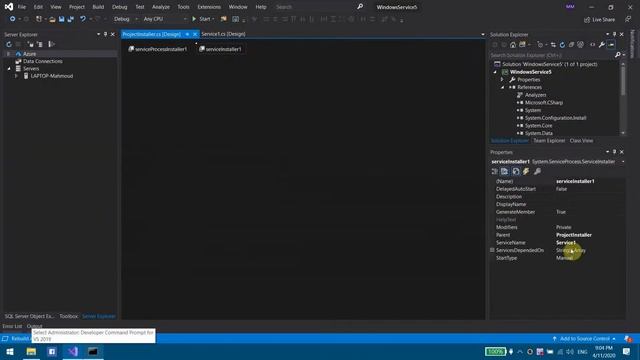Click Sync with Active Document icon

click(553, 44)
